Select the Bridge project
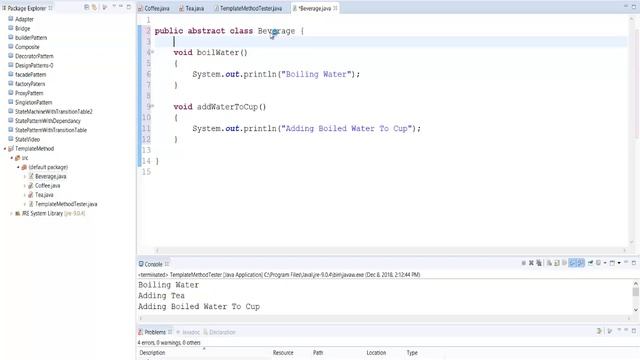Image resolution: width=640 pixels, height=360 pixels. [22, 28]
